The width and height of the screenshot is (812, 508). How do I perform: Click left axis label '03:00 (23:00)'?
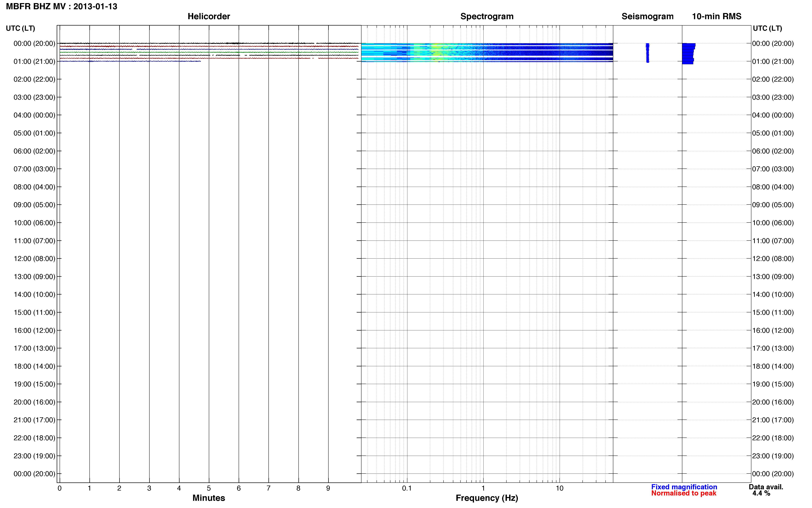click(x=34, y=97)
